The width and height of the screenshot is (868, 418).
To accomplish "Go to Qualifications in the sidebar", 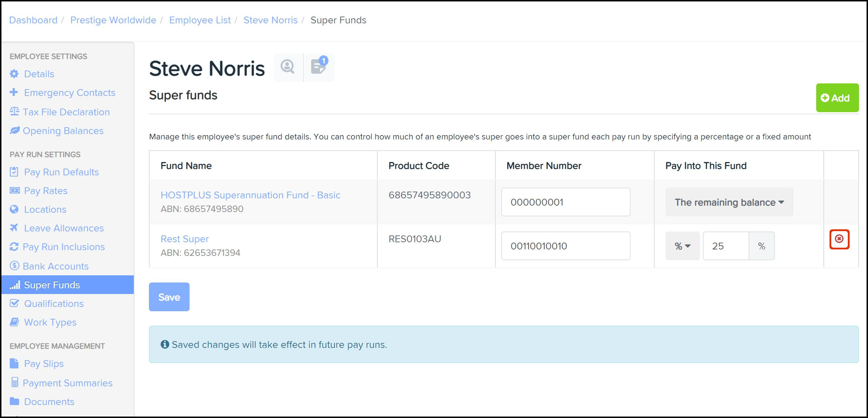I will click(54, 304).
